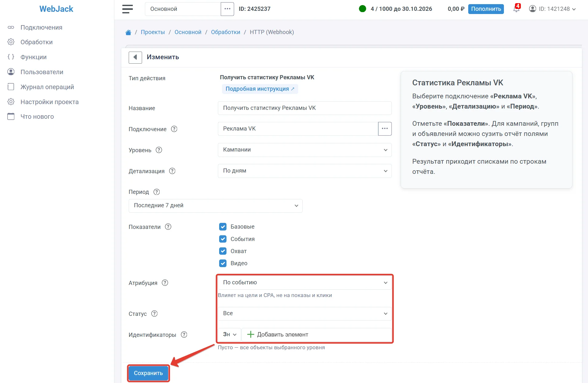This screenshot has height=383, width=588.
Task: Show help icon for Атрибуция
Action: 165,283
